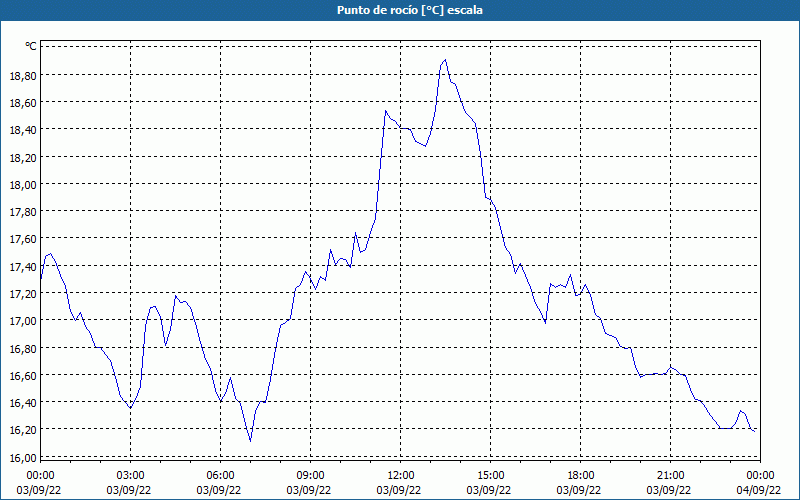Select the 16,60 y-axis value
The width and height of the screenshot is (800, 500).
23,376
